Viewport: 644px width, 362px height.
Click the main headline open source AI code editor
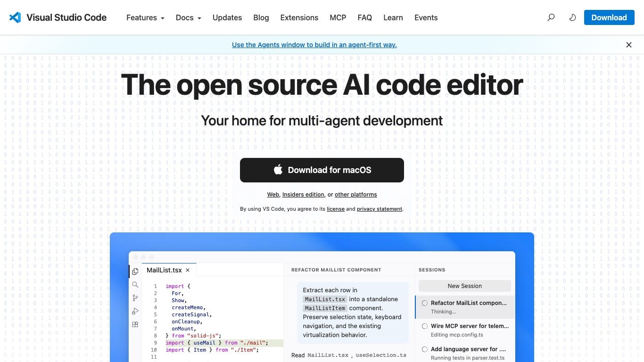tap(322, 85)
